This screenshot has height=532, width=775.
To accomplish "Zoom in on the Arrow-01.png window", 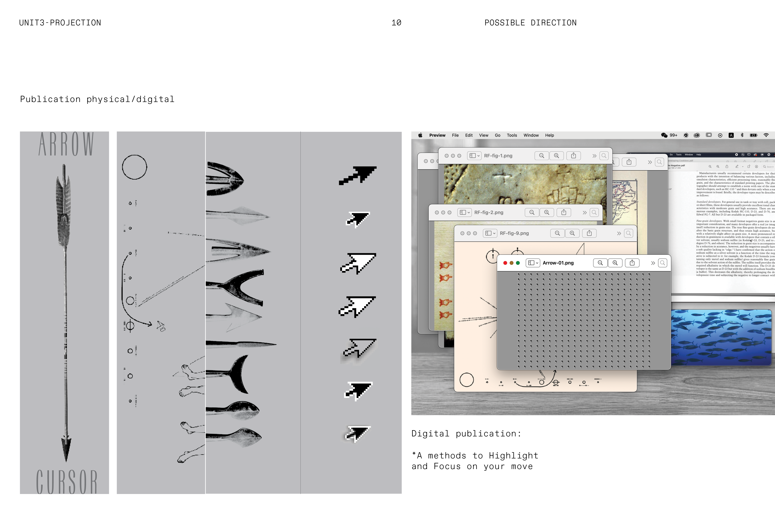I will (615, 263).
